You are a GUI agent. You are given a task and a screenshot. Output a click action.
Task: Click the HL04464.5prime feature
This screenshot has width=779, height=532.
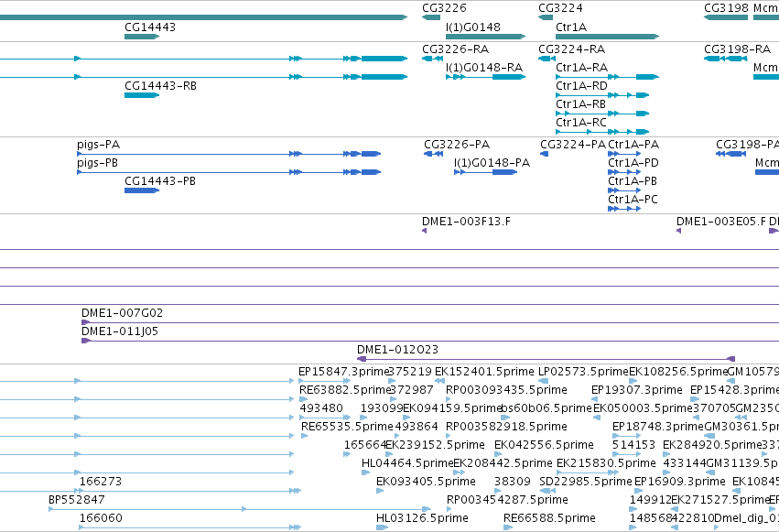[365, 472]
